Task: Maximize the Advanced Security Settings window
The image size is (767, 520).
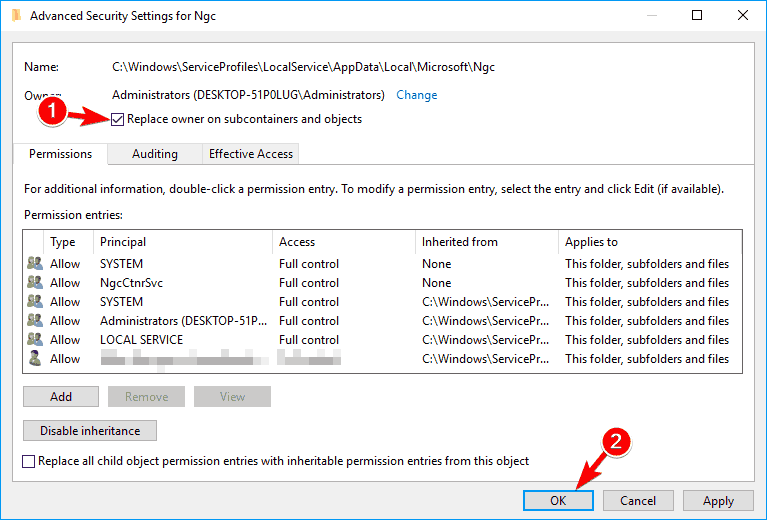Action: pos(697,15)
